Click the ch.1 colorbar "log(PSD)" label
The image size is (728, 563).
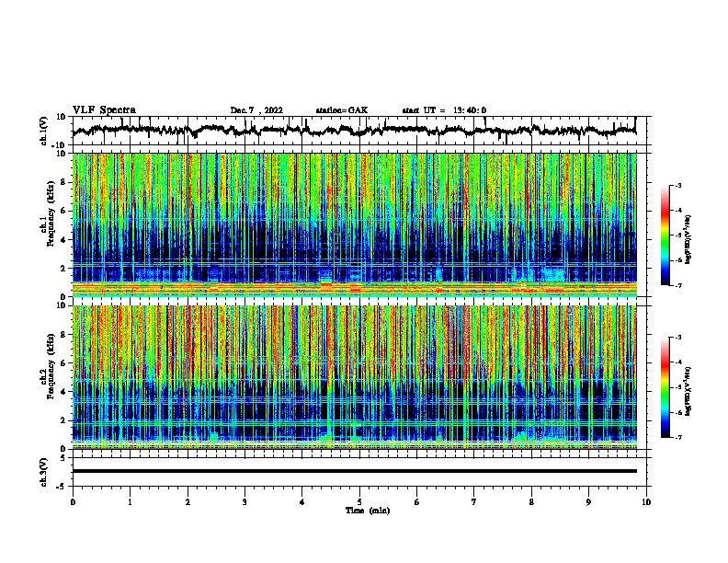(688, 239)
